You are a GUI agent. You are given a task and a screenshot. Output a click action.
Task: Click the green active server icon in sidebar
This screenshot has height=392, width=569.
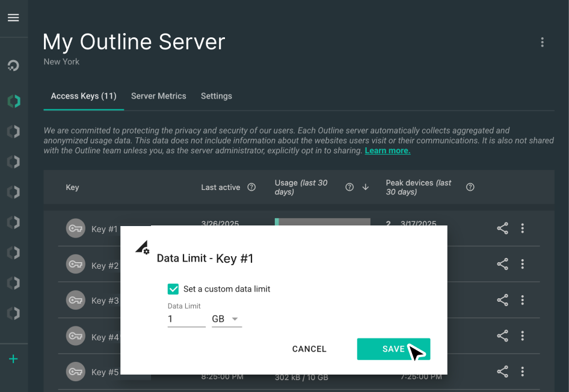[x=13, y=101]
